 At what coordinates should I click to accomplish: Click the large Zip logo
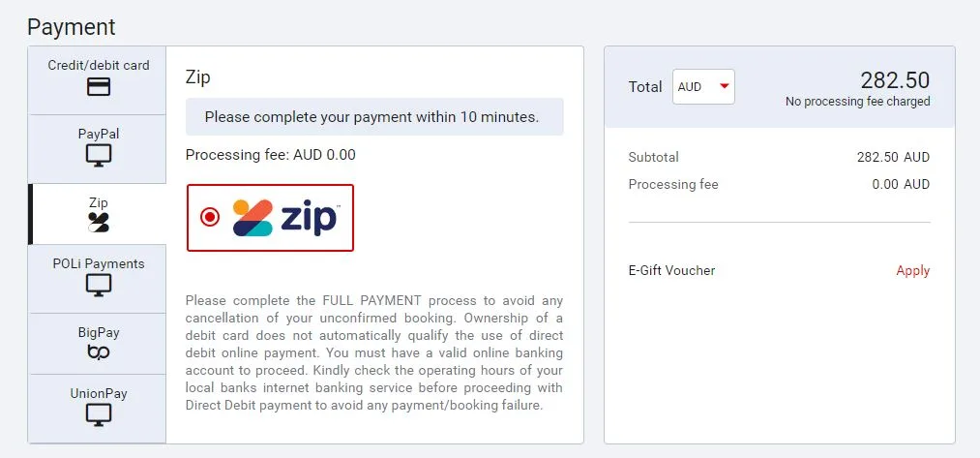(285, 218)
